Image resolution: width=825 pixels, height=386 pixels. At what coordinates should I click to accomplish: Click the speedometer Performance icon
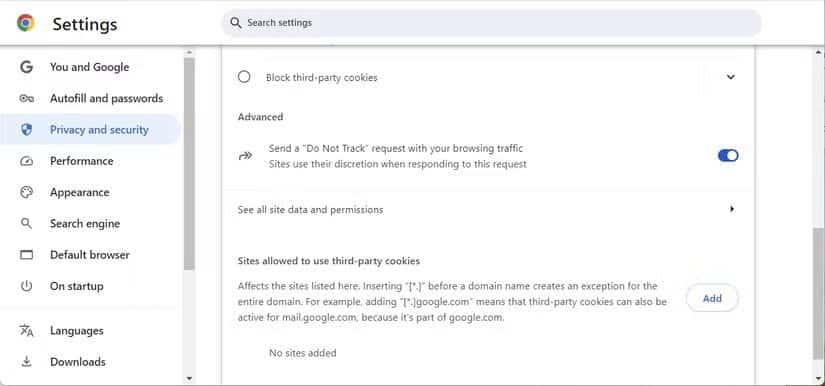(x=26, y=161)
